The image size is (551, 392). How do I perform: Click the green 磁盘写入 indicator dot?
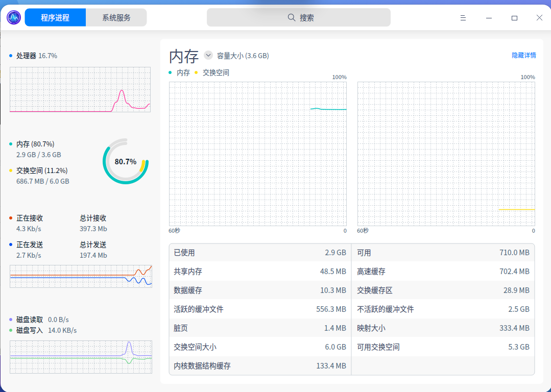(11, 330)
